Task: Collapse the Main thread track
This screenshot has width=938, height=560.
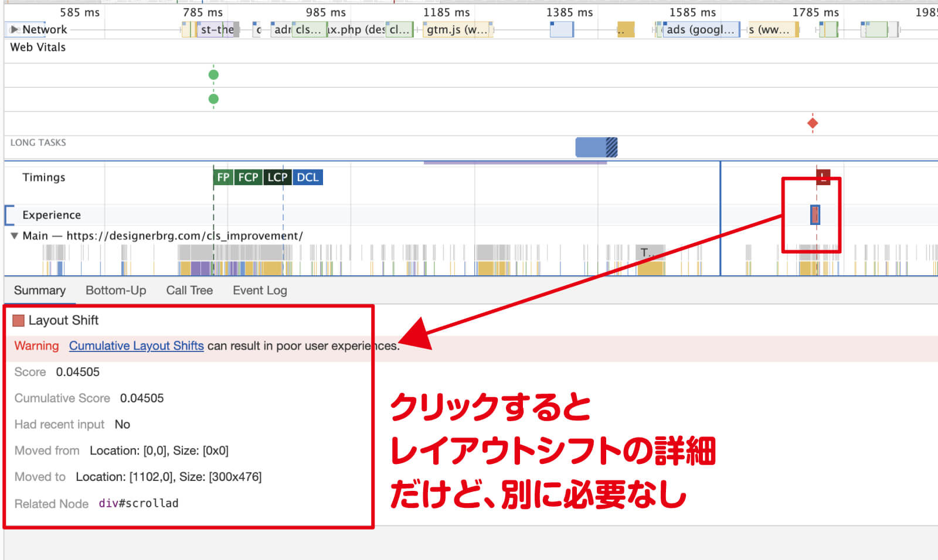Action: [14, 236]
